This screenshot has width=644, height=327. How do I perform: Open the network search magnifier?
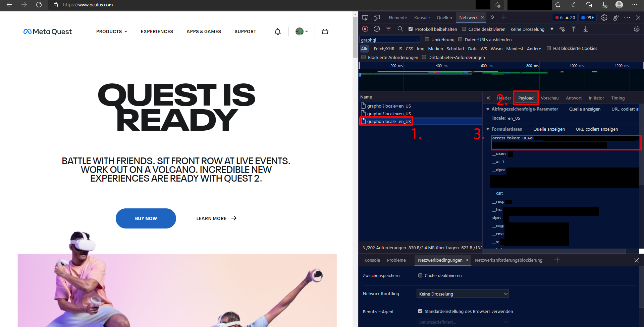[x=400, y=29]
